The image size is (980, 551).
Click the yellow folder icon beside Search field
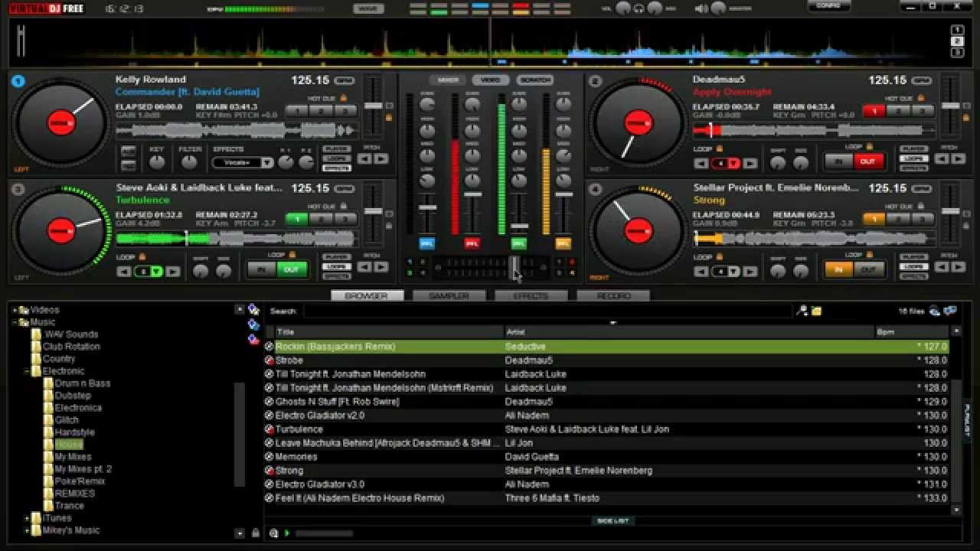(x=817, y=311)
